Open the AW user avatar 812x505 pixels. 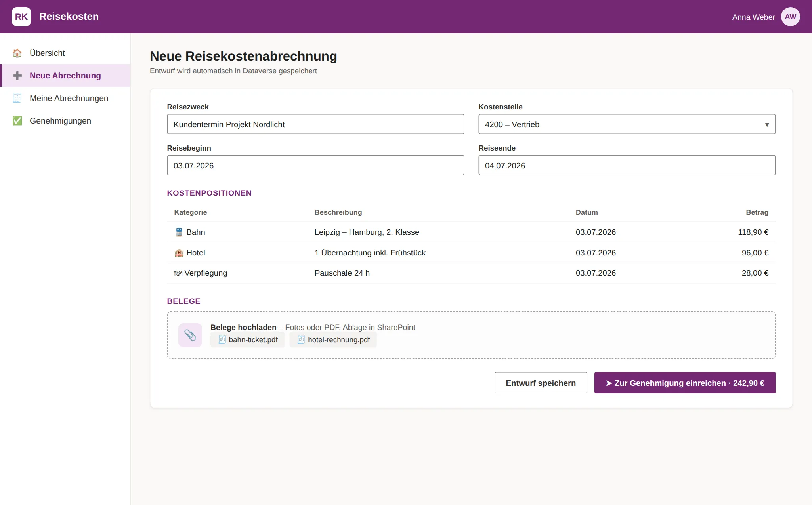[790, 17]
